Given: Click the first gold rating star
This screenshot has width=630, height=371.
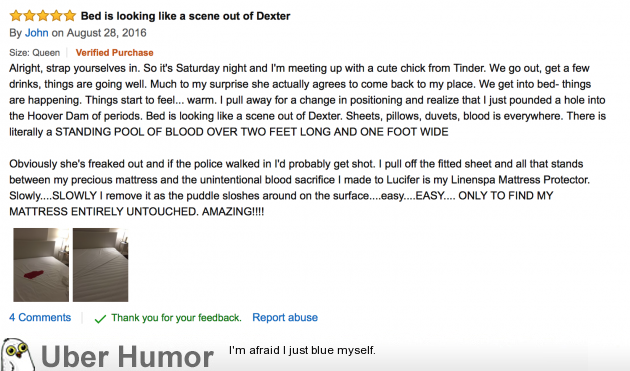Looking at the screenshot, I should pos(16,16).
